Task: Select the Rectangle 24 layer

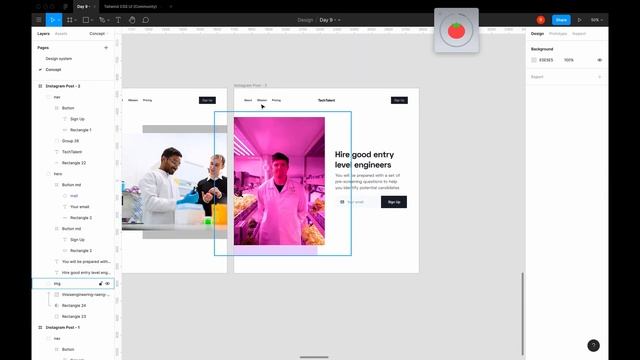Action: point(73,305)
